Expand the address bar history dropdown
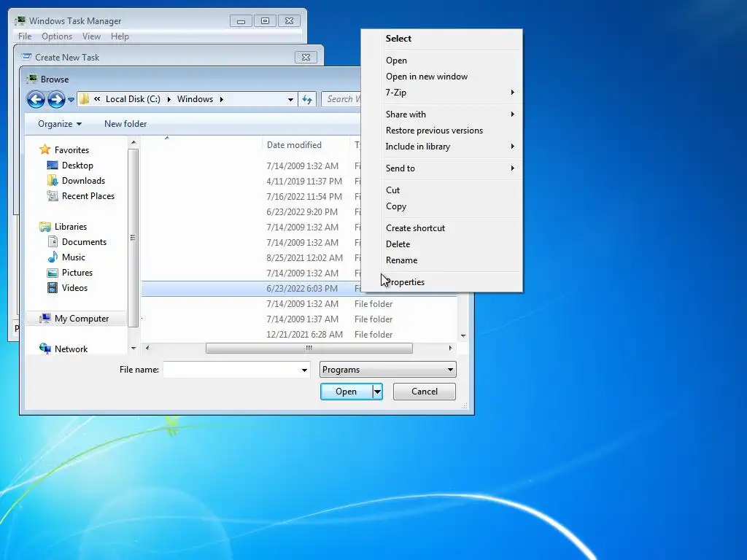Image resolution: width=747 pixels, height=560 pixels. pos(290,99)
